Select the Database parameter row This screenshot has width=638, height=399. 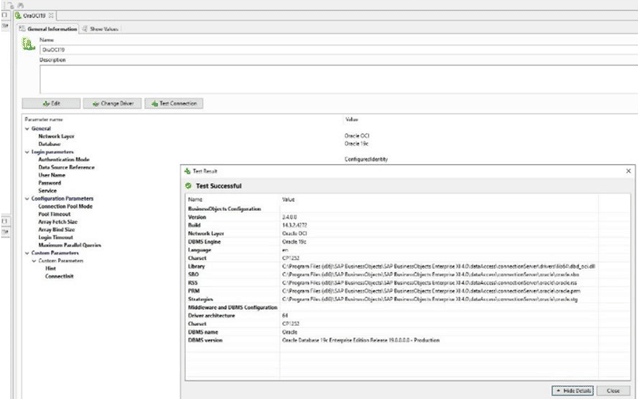[x=49, y=144]
